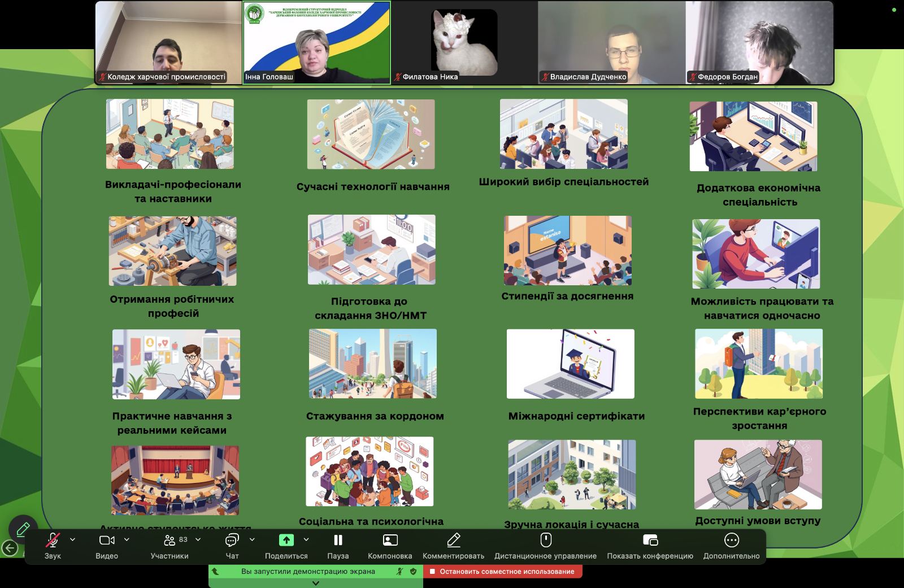Image resolution: width=904 pixels, height=588 pixels.
Task: Click the Показать конференцию icon
Action: (x=650, y=541)
